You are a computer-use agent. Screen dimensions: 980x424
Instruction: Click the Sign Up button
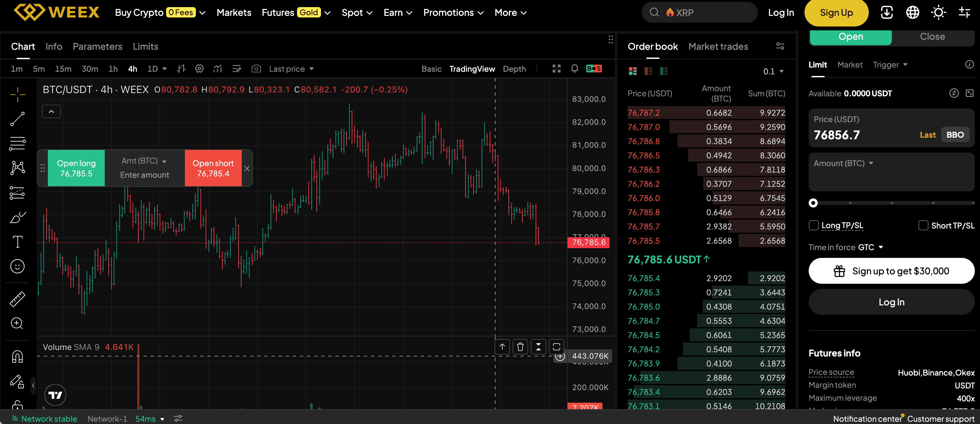tap(836, 13)
